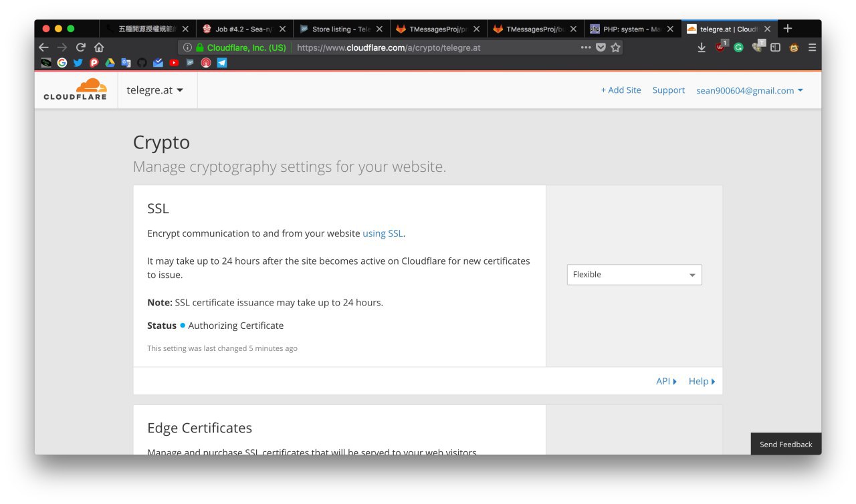Open the Telegram bookmark icon
The height and width of the screenshot is (504, 856).
coord(222,63)
